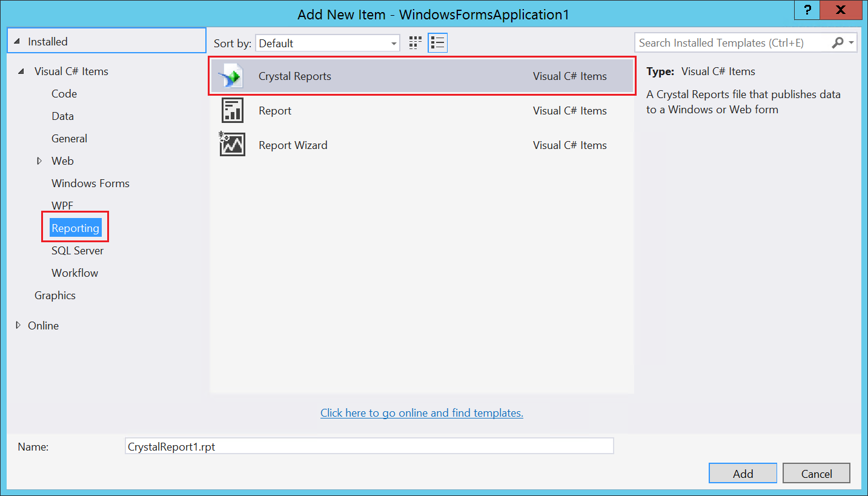Select the Online node label
Viewport: 868px width, 496px height.
click(43, 326)
